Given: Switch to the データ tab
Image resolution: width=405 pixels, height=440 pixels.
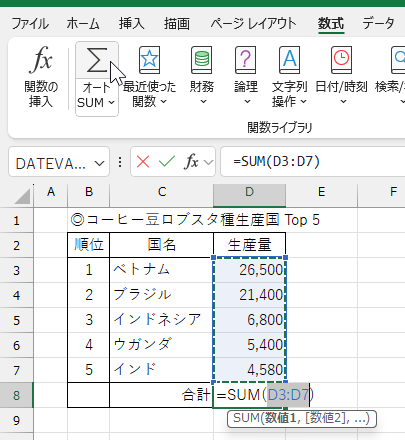Looking at the screenshot, I should 379,24.
